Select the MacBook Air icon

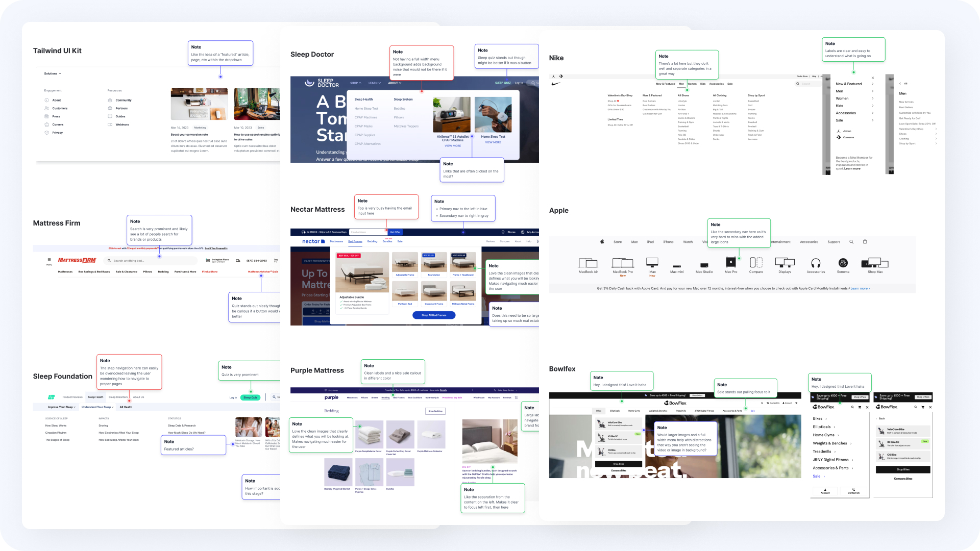[x=588, y=263]
